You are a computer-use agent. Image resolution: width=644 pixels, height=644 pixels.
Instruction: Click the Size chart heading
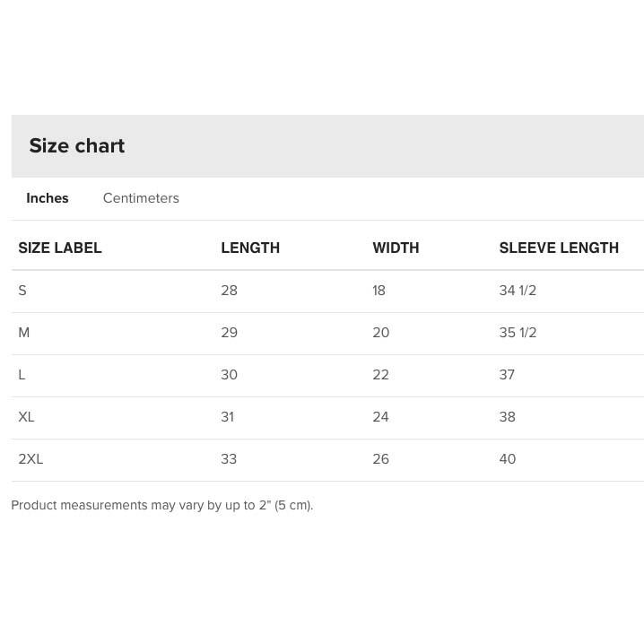(x=77, y=145)
